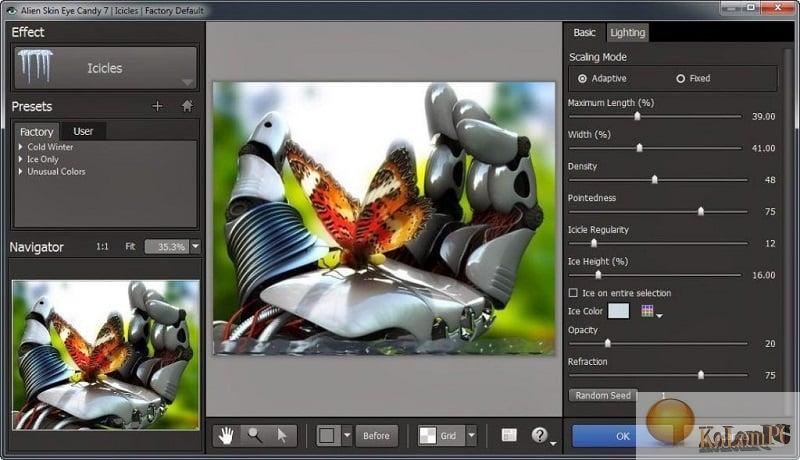Click the preview background square icon
This screenshot has width=800, height=460.
click(328, 436)
